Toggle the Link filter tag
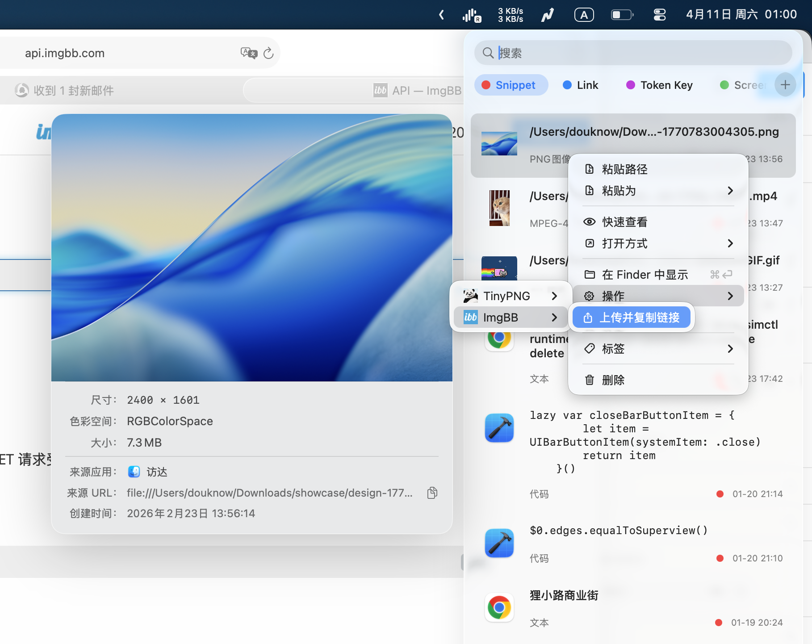Viewport: 812px width, 644px height. pyautogui.click(x=580, y=85)
